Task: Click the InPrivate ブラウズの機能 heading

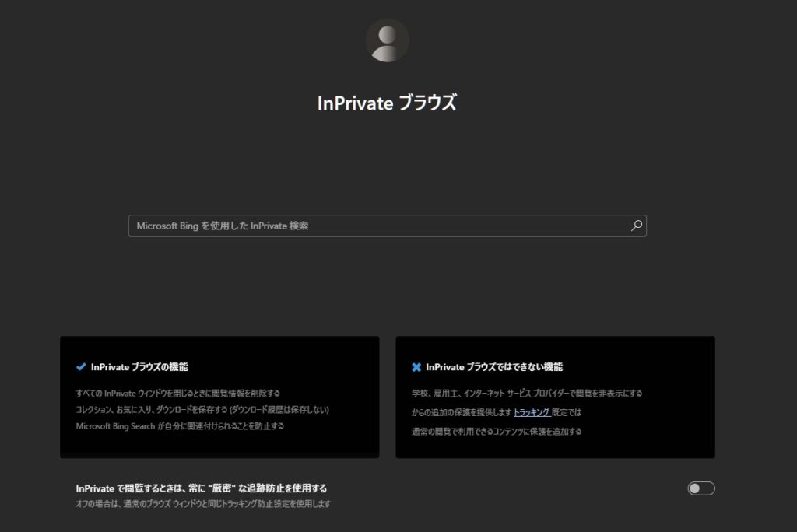Action: [139, 366]
